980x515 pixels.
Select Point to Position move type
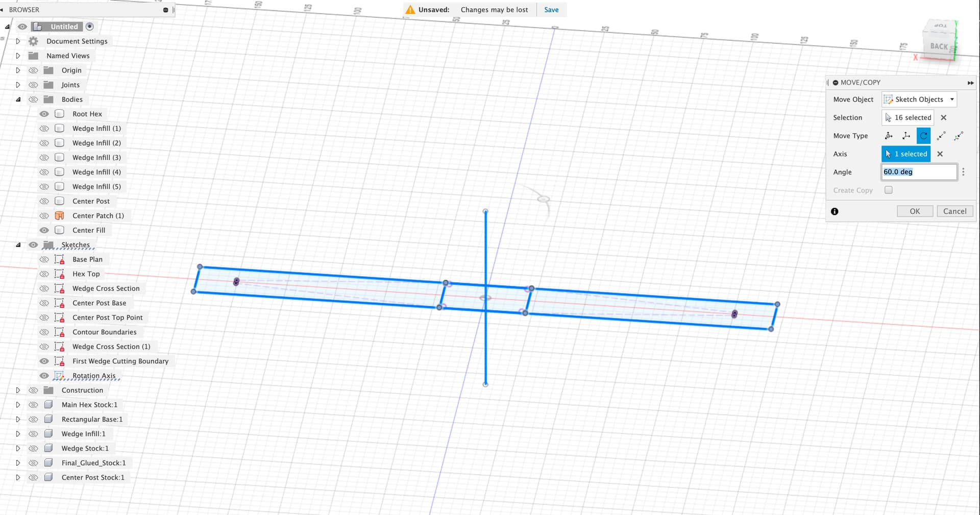[x=959, y=136]
